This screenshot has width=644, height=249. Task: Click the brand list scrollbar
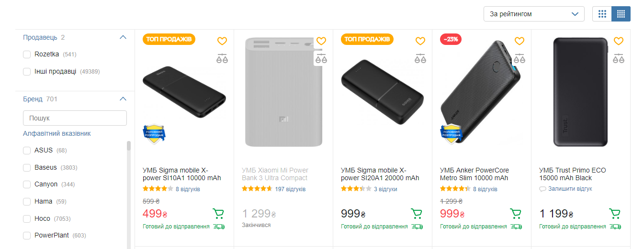click(128, 191)
